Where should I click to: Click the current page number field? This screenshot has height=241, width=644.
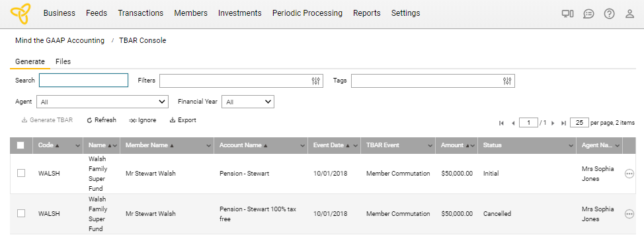528,123
